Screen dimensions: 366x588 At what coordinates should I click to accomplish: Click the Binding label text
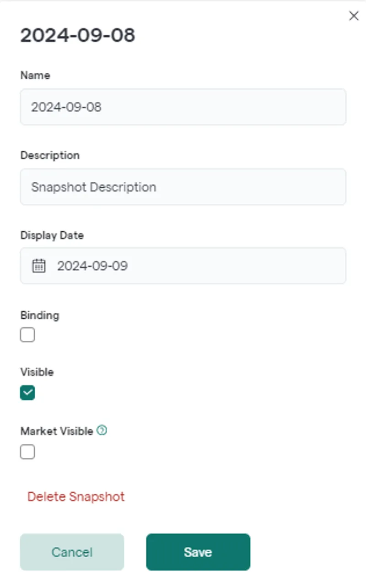pos(40,316)
